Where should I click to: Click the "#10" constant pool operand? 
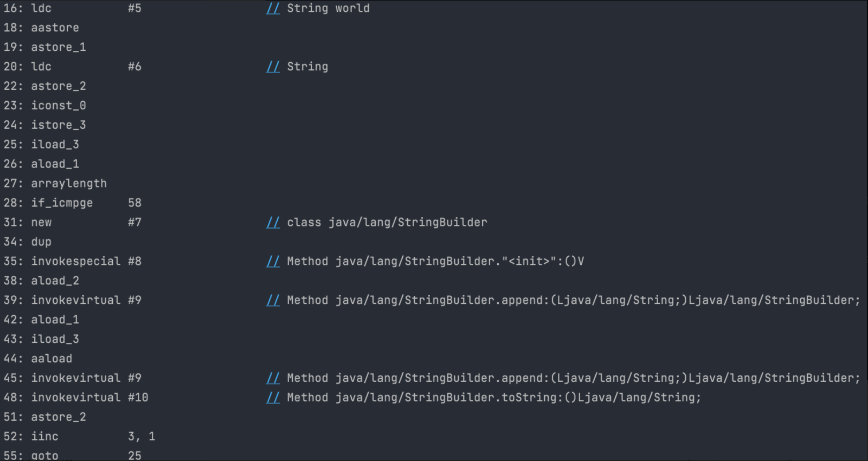click(x=138, y=398)
